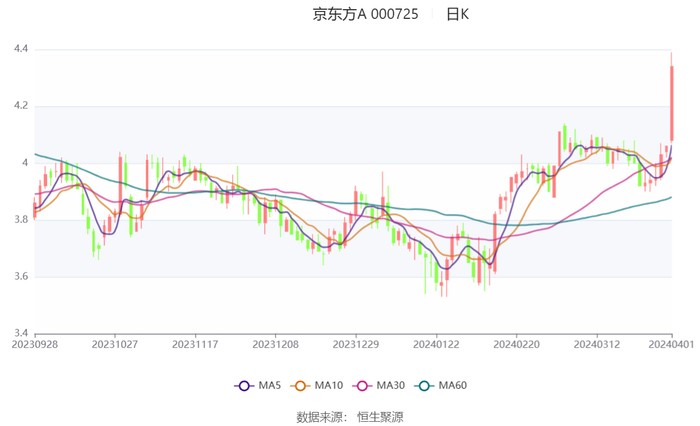Image resolution: width=700 pixels, height=426 pixels.
Task: Click the chart title 京东方A 000725
Action: (x=364, y=14)
